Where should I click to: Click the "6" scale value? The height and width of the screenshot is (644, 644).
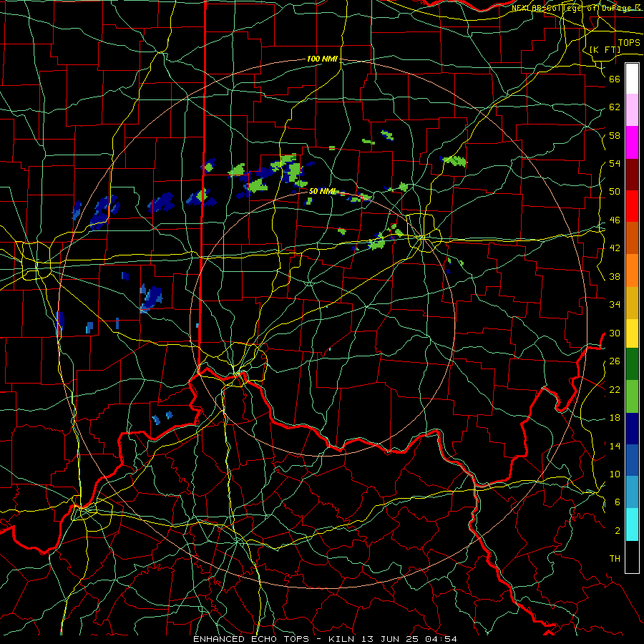[x=618, y=502]
